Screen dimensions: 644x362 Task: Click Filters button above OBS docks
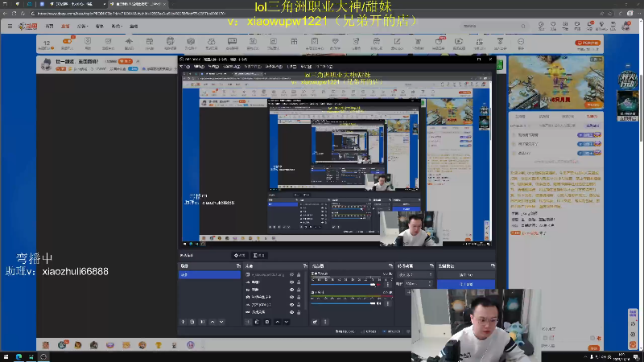(259, 255)
